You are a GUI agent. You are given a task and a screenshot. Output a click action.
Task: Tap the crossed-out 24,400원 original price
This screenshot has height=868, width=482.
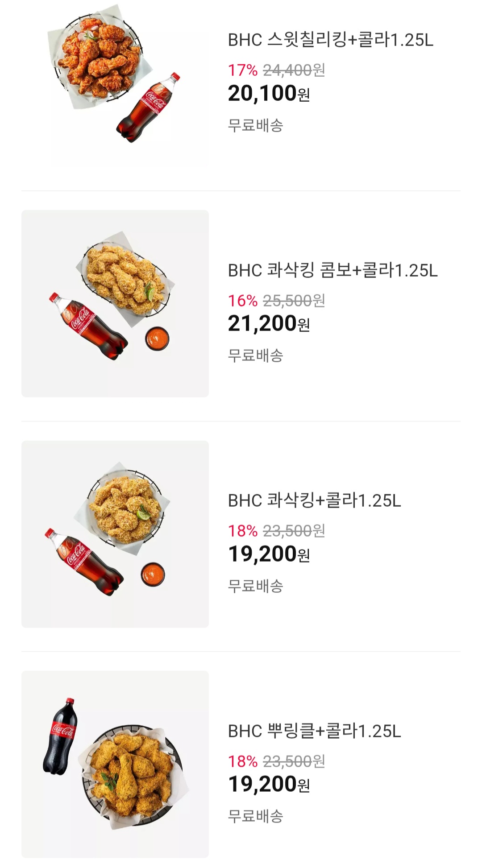[x=294, y=70]
